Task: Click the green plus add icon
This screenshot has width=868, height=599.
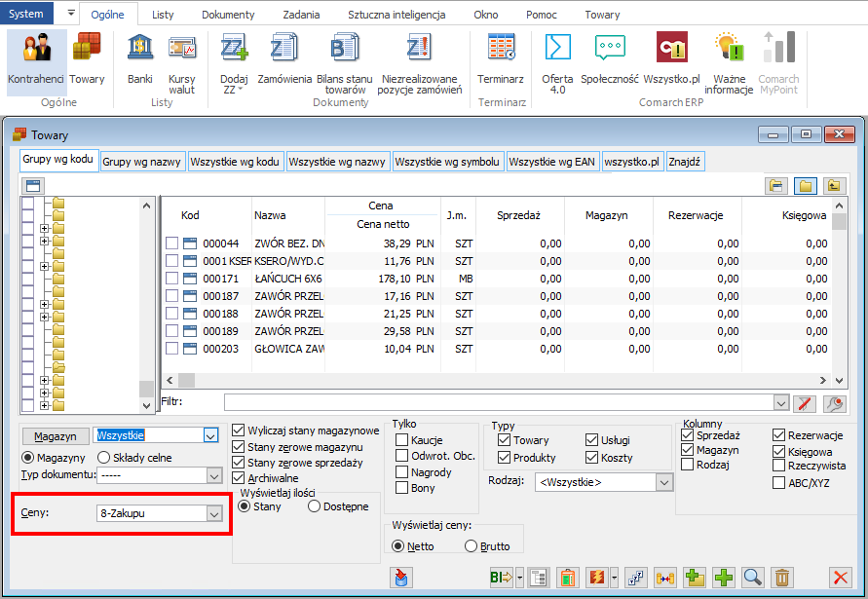Action: [x=724, y=577]
